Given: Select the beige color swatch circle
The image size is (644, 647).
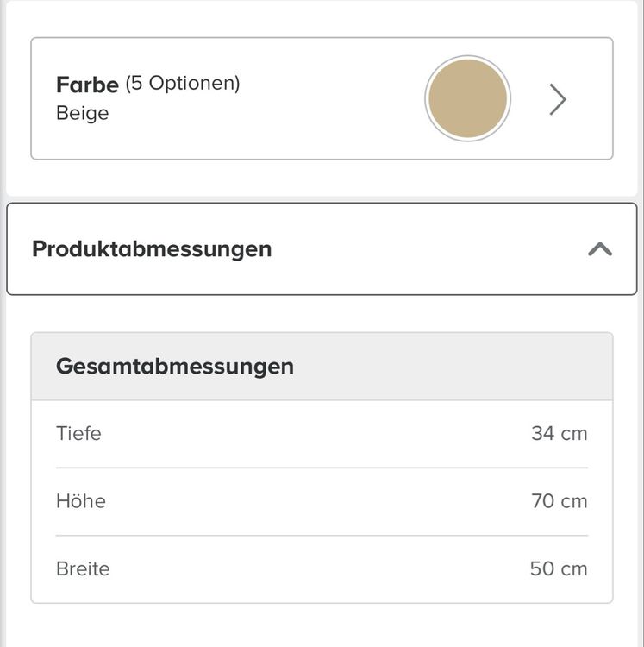Looking at the screenshot, I should point(467,98).
